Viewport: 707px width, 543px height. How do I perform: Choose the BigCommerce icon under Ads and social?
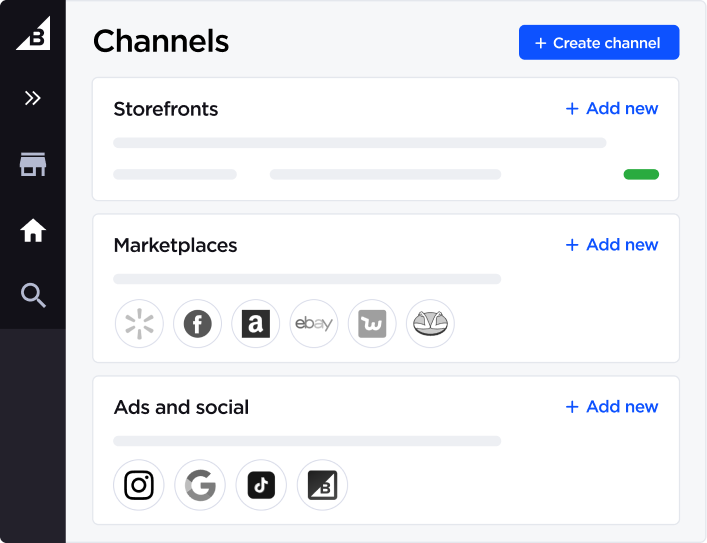point(322,485)
